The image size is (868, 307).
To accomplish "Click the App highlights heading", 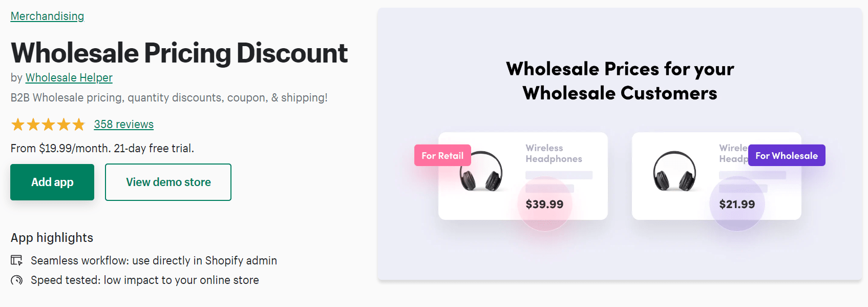I will point(52,238).
